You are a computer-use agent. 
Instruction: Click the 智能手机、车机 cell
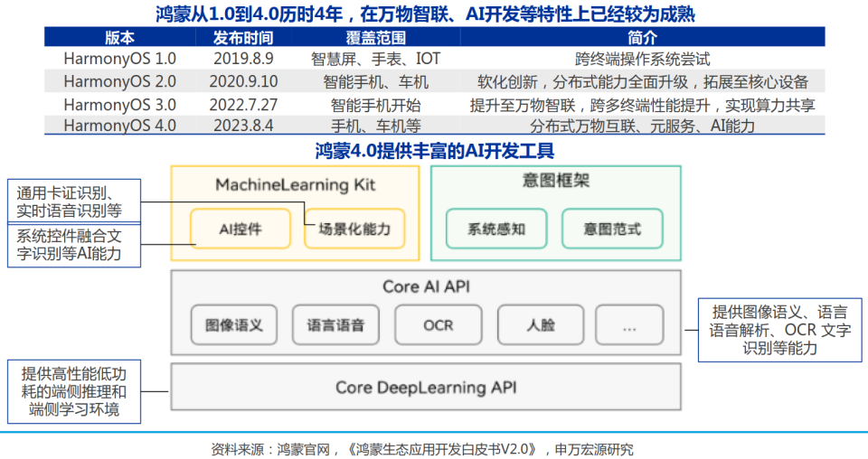(x=376, y=82)
